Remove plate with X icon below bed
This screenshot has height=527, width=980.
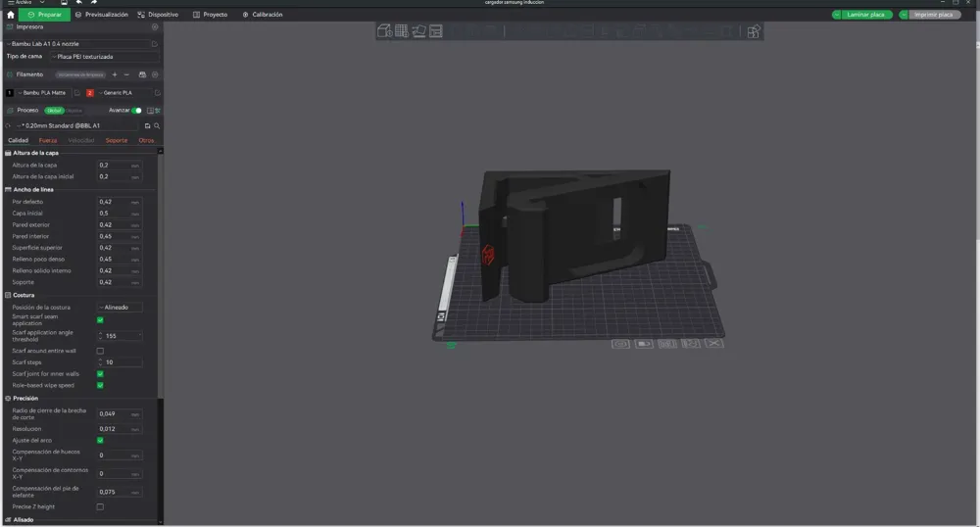tap(713, 344)
